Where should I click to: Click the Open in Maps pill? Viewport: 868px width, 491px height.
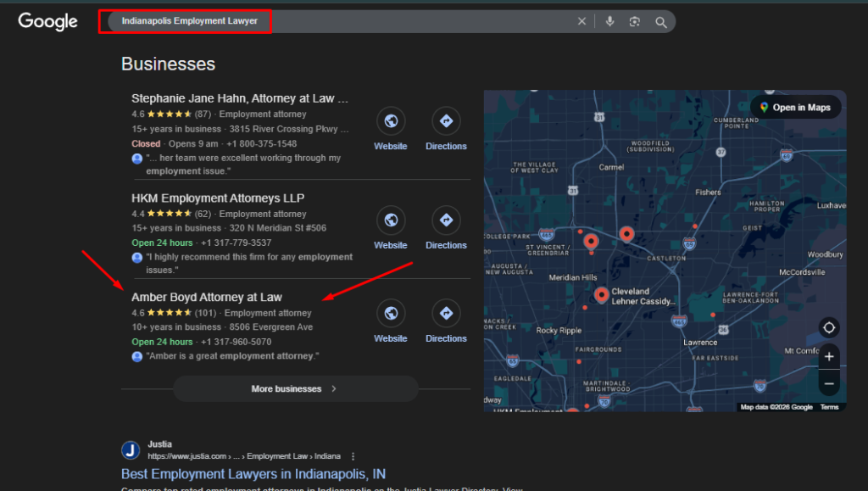tap(795, 107)
